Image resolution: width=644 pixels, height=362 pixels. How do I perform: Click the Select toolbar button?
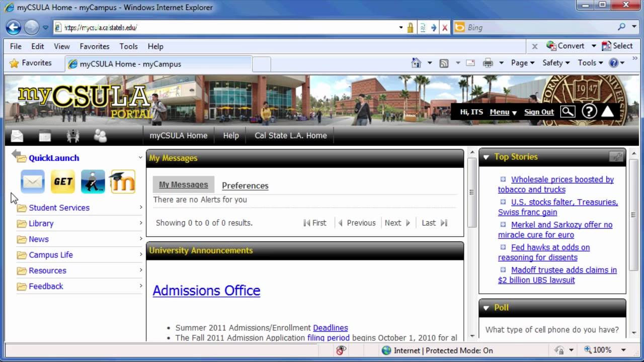tap(617, 46)
